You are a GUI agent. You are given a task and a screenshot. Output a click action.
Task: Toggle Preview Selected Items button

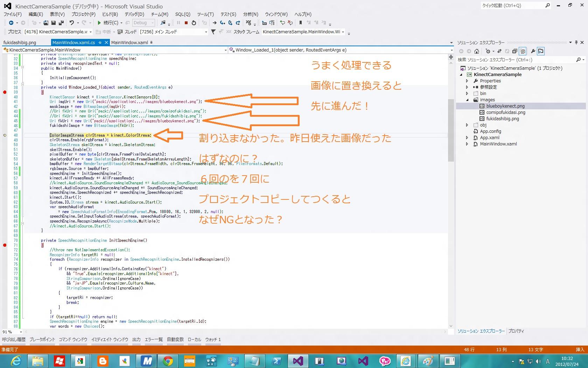541,51
